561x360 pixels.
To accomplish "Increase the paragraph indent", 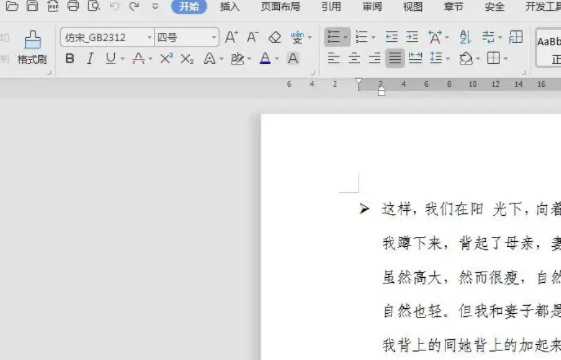I will 412,37.
